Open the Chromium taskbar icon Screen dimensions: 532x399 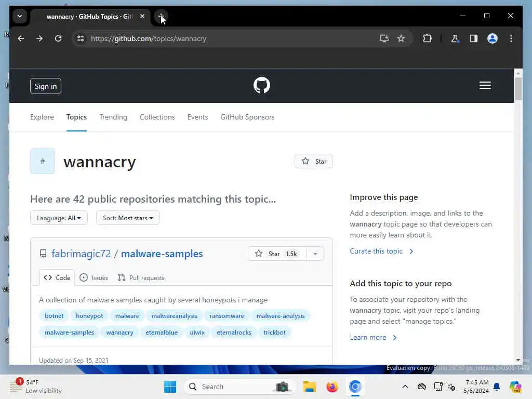coord(355,387)
